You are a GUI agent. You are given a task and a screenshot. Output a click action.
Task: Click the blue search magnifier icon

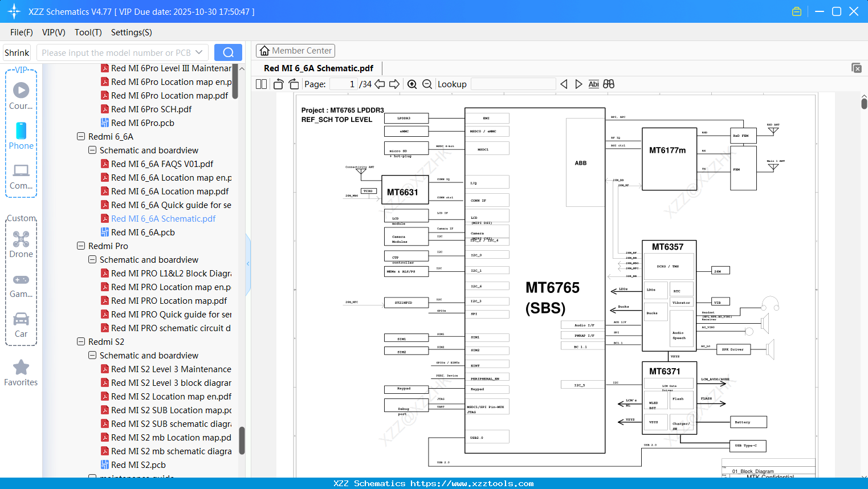(227, 52)
